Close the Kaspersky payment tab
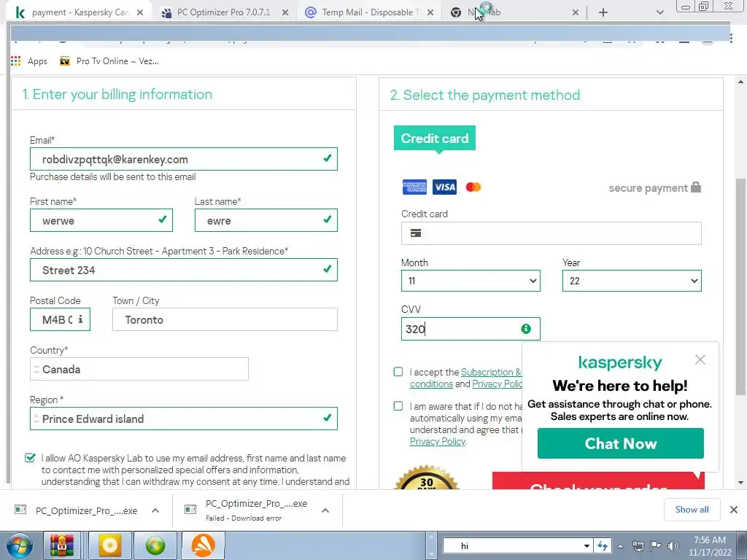 [x=140, y=13]
